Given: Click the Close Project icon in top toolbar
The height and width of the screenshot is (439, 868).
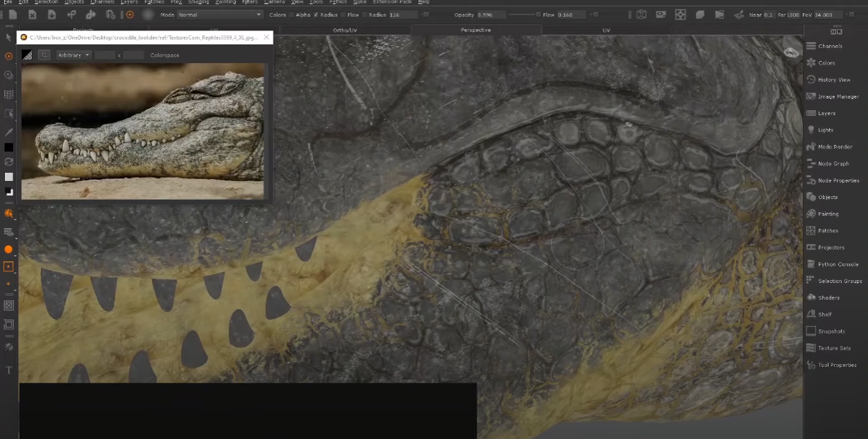Looking at the screenshot, I should tap(33, 15).
